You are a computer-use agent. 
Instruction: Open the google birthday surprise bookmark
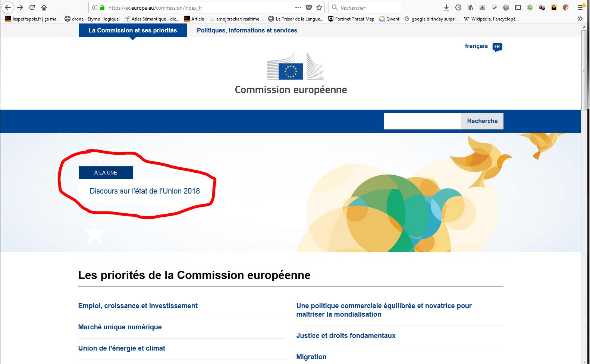(432, 19)
